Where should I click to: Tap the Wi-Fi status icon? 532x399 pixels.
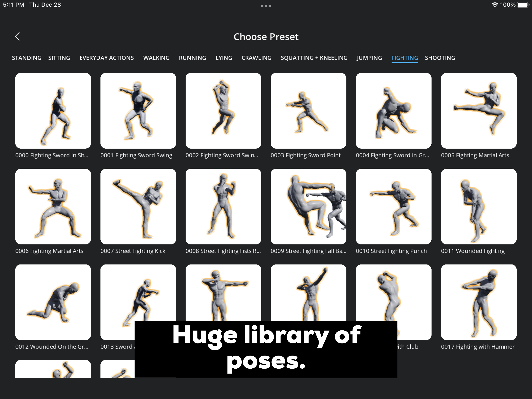coord(494,5)
